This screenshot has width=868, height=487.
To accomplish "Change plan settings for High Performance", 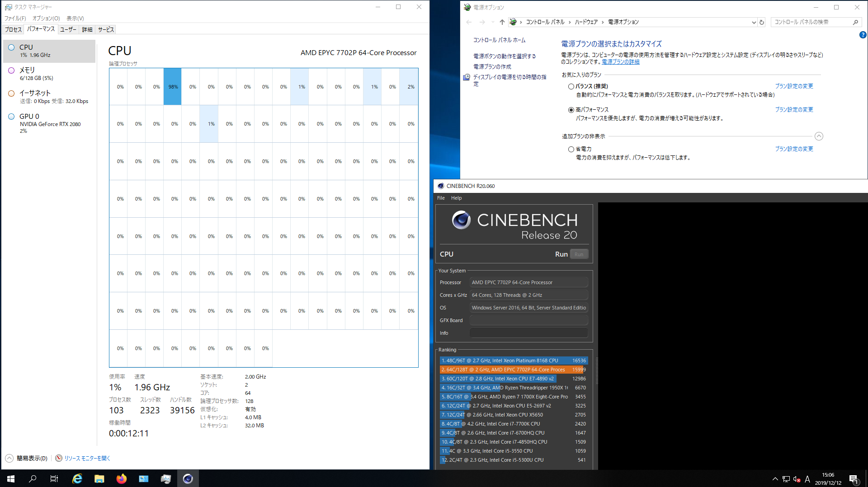I will [x=794, y=109].
